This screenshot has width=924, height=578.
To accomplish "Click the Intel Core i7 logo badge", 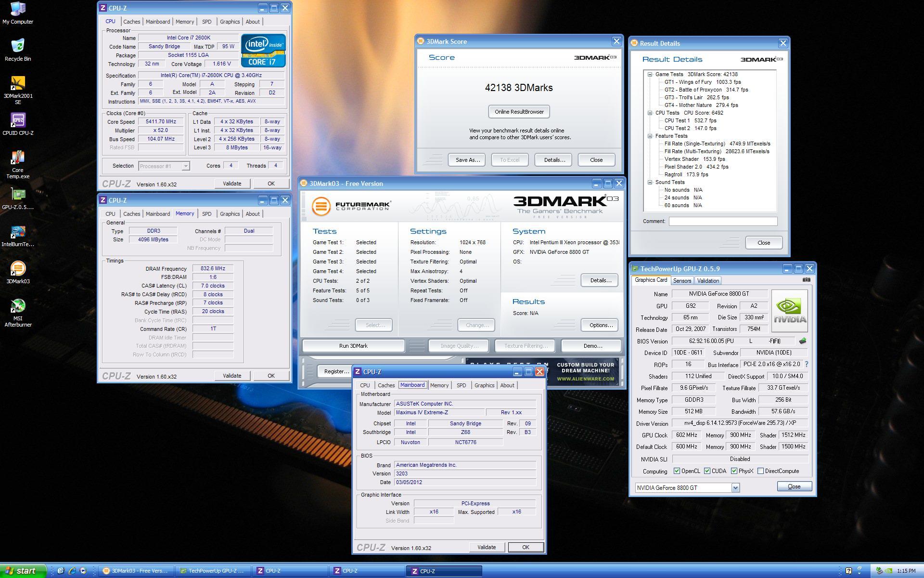I will [x=263, y=51].
